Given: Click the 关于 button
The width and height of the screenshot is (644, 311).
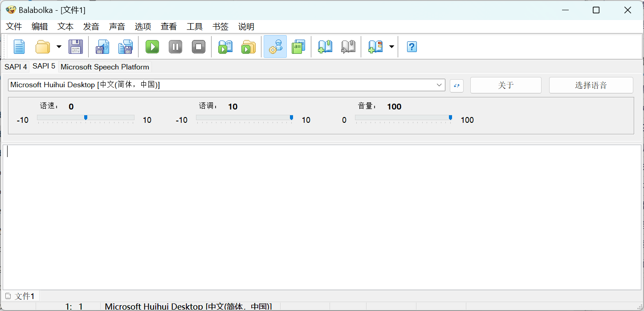Looking at the screenshot, I should [x=505, y=85].
